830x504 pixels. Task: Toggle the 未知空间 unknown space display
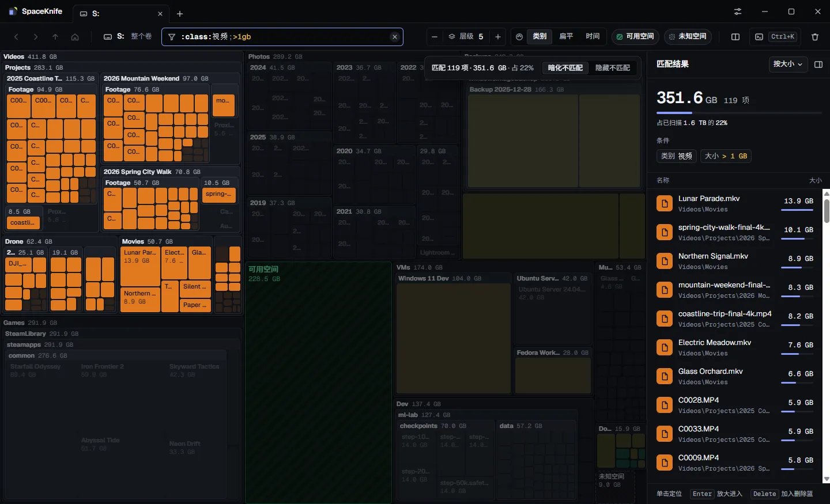click(x=688, y=36)
